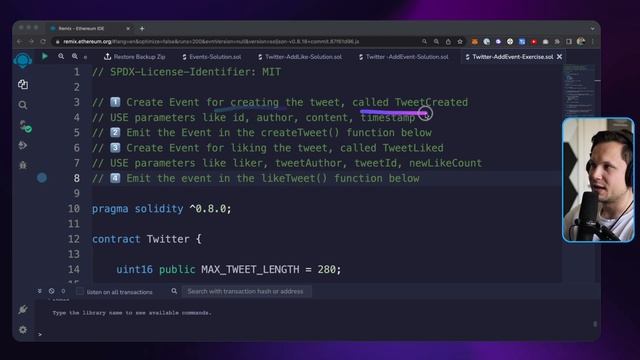Click the red YouTube extension icon

pyautogui.click(x=533, y=42)
